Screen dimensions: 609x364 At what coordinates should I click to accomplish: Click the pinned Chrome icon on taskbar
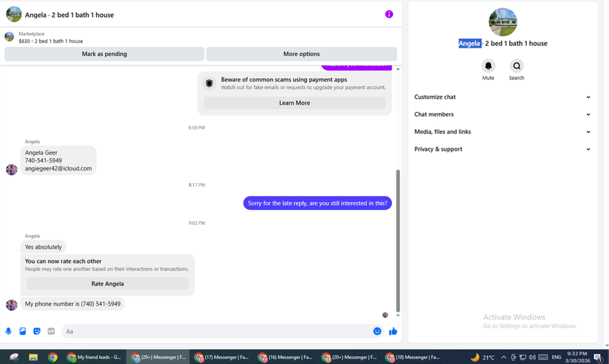[x=53, y=357]
